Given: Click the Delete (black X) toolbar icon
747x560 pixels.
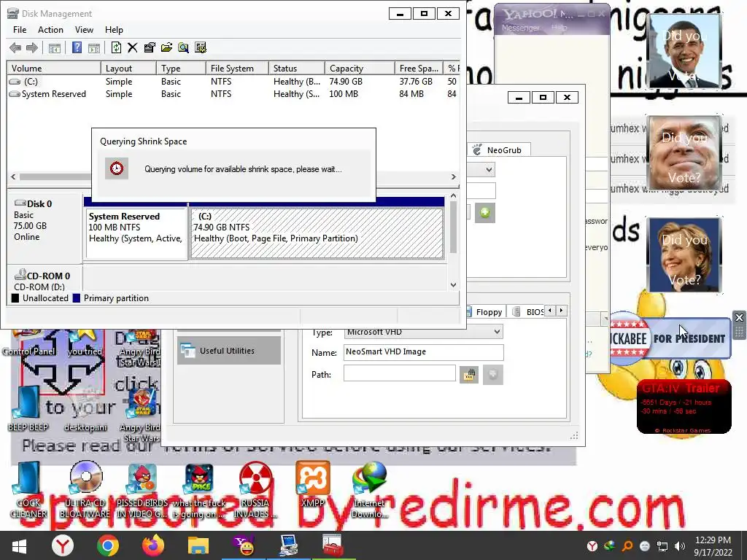Looking at the screenshot, I should (133, 47).
